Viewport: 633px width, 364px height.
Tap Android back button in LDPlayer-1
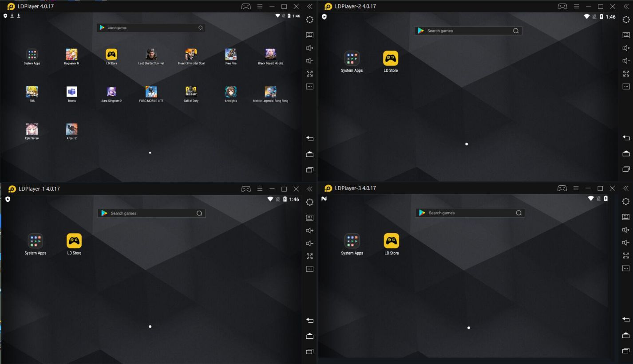[x=310, y=320]
